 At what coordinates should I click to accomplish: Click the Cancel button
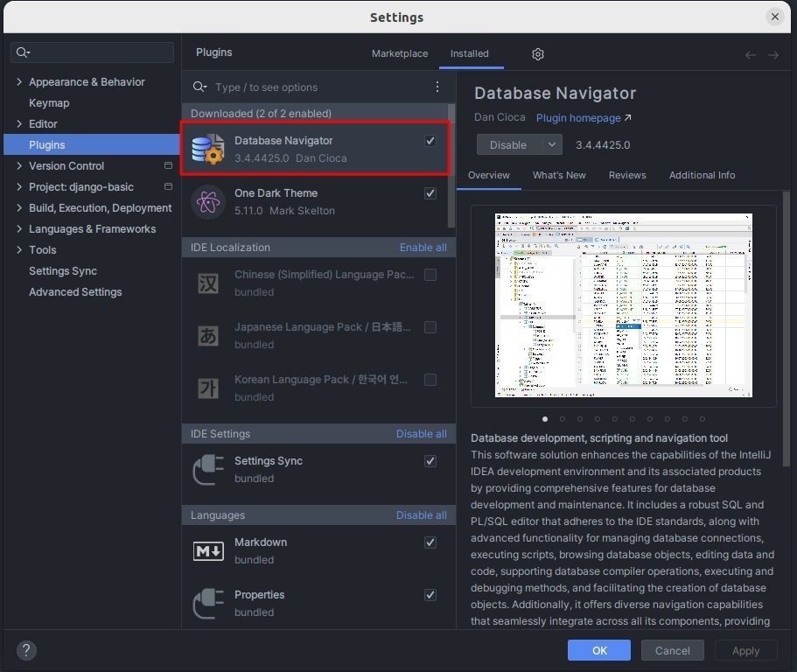[672, 650]
